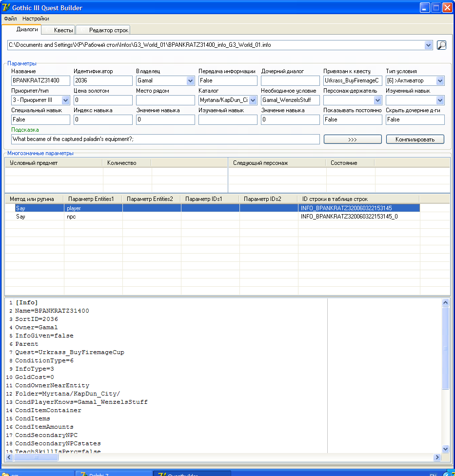Click the Цена золотом field
The height and width of the screenshot is (476, 455).
point(103,100)
